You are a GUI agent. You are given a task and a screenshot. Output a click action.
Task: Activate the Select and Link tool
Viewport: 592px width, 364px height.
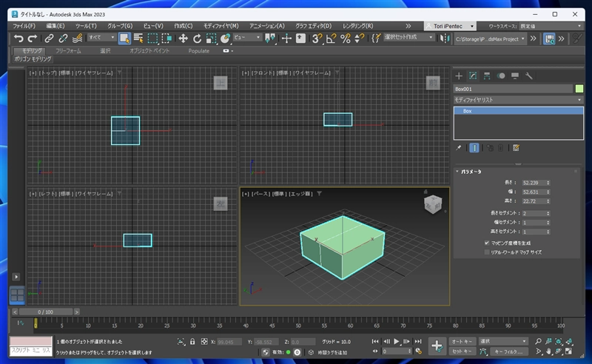click(49, 38)
